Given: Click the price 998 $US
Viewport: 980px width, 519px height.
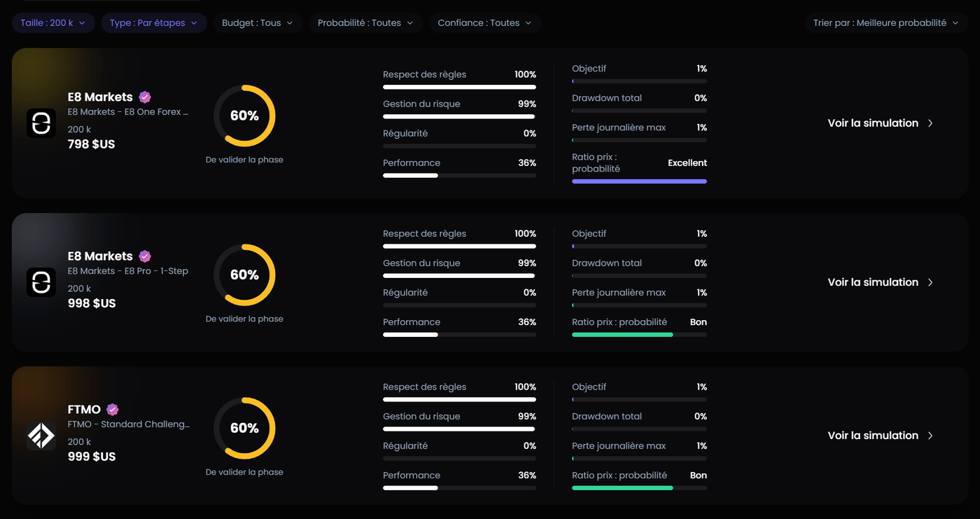Looking at the screenshot, I should [x=92, y=303].
